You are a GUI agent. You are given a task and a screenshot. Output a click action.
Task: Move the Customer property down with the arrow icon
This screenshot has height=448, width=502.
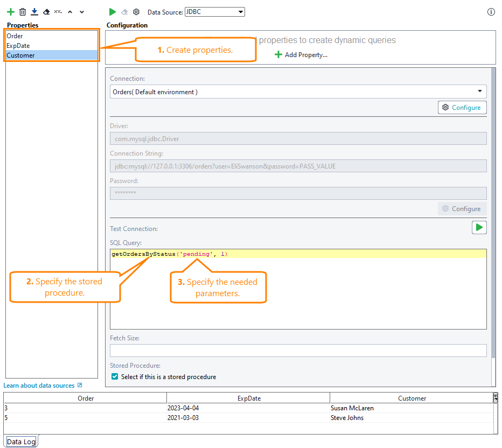point(82,11)
